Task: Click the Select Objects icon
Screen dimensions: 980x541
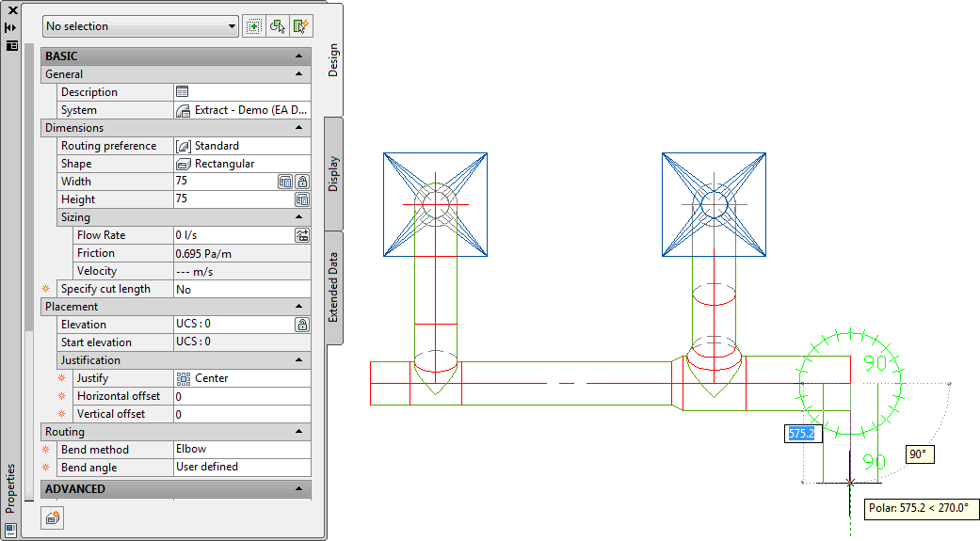Action: (278, 26)
